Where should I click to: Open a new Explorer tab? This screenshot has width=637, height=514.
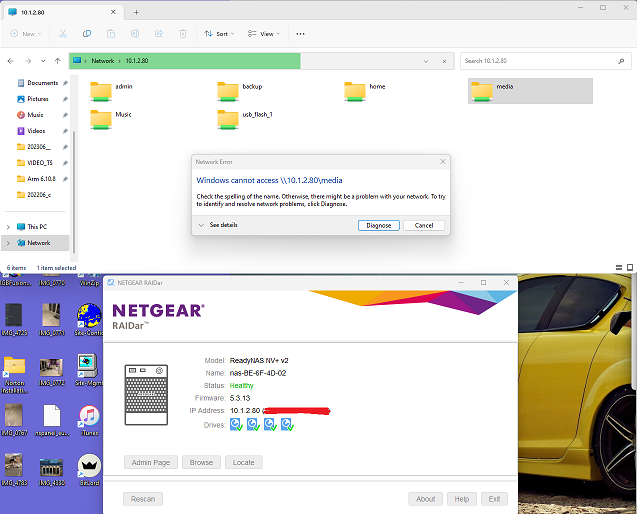pos(136,11)
